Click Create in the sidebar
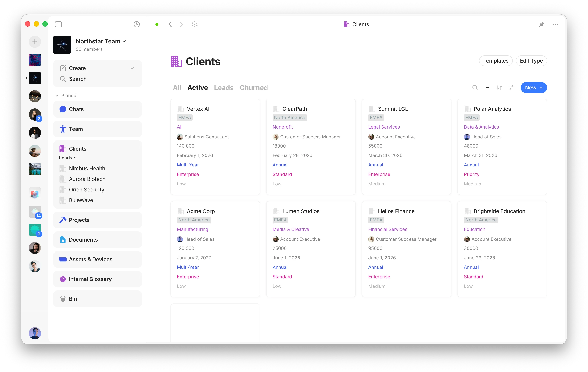Viewport: 588px width, 372px height. tap(77, 68)
